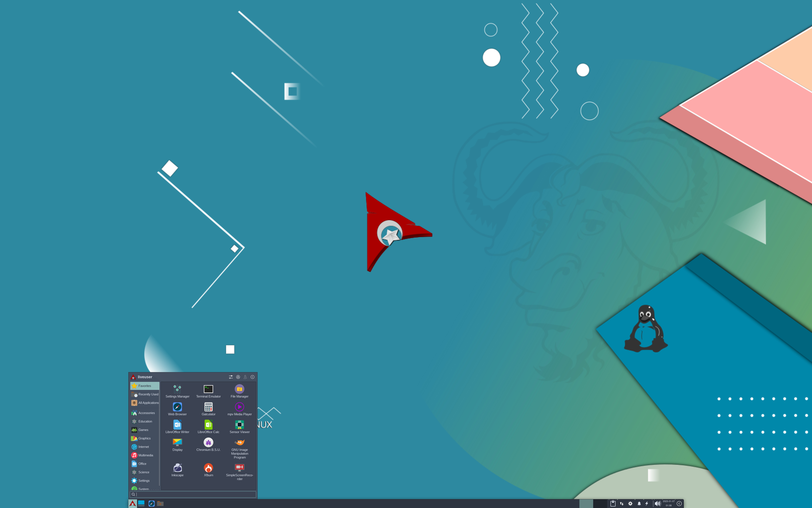Show All Applications category

145,403
